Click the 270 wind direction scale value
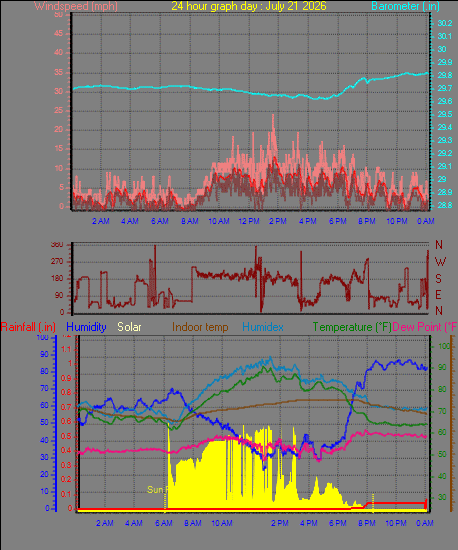This screenshot has height=550, width=458. click(x=57, y=261)
